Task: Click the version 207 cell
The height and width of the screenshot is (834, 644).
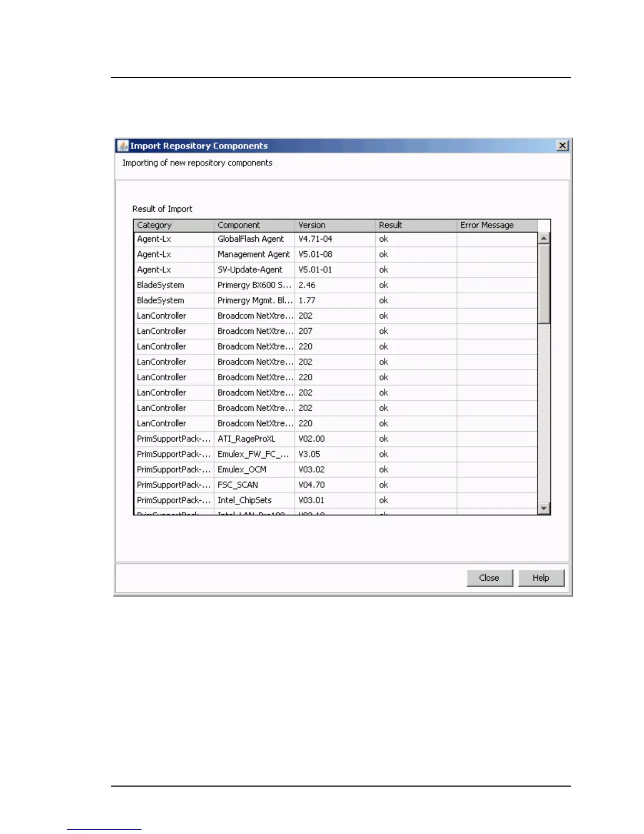Action: [x=335, y=331]
